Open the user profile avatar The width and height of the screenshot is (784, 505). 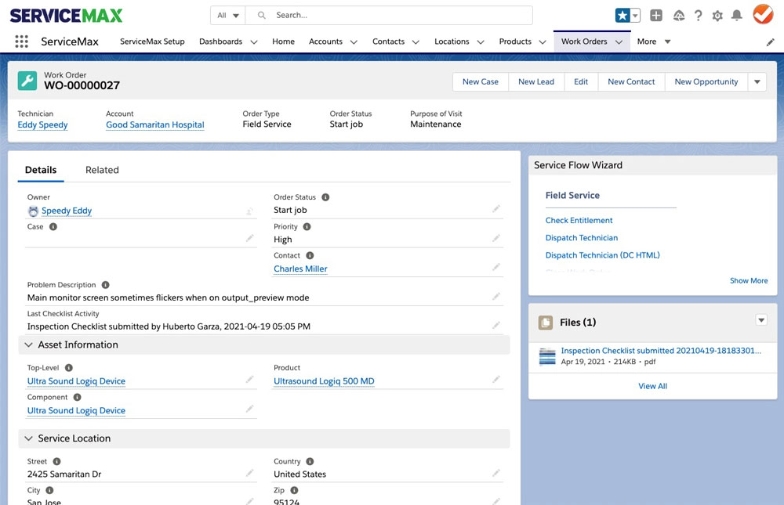click(763, 14)
